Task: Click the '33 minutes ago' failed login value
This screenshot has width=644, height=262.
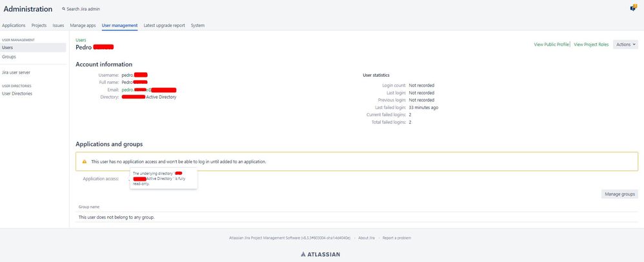Action: click(423, 108)
